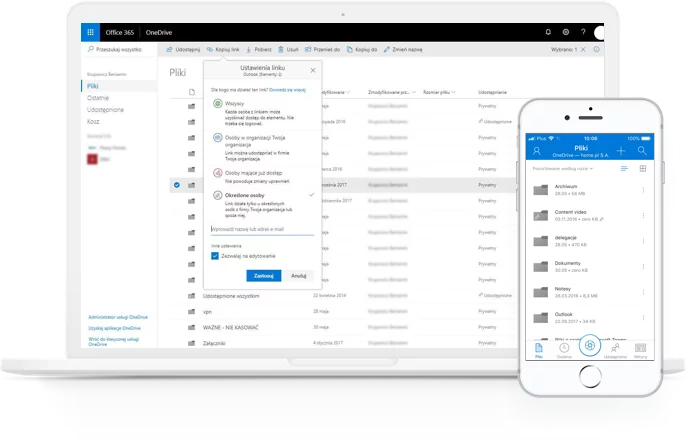687x441 pixels.
Task: Tap the search magnifier in the phone header
Action: [642, 150]
